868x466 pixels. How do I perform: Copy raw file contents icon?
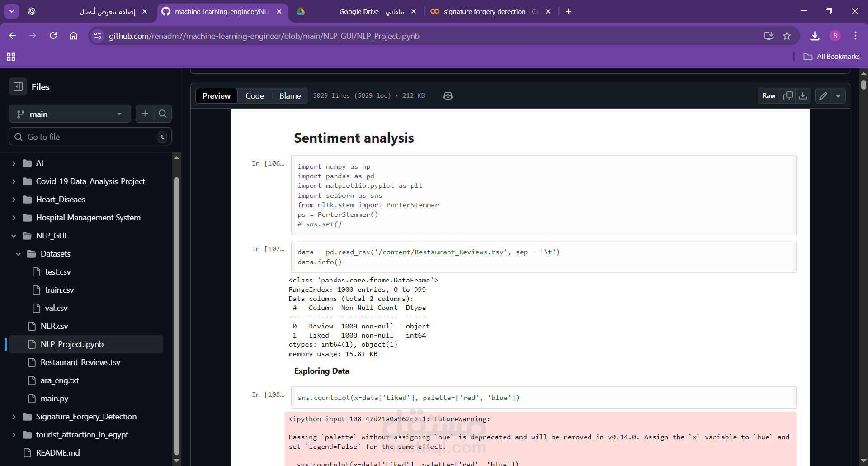click(788, 95)
